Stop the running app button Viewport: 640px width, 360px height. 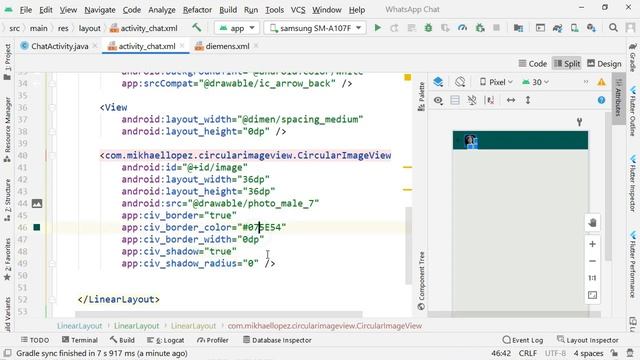pyautogui.click(x=496, y=28)
